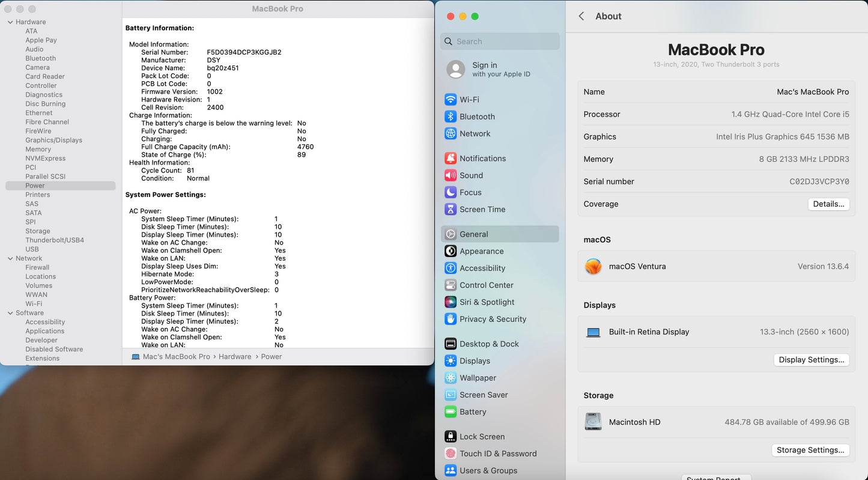The height and width of the screenshot is (480, 868).
Task: Collapse the Software category triangle
Action: pyautogui.click(x=10, y=313)
